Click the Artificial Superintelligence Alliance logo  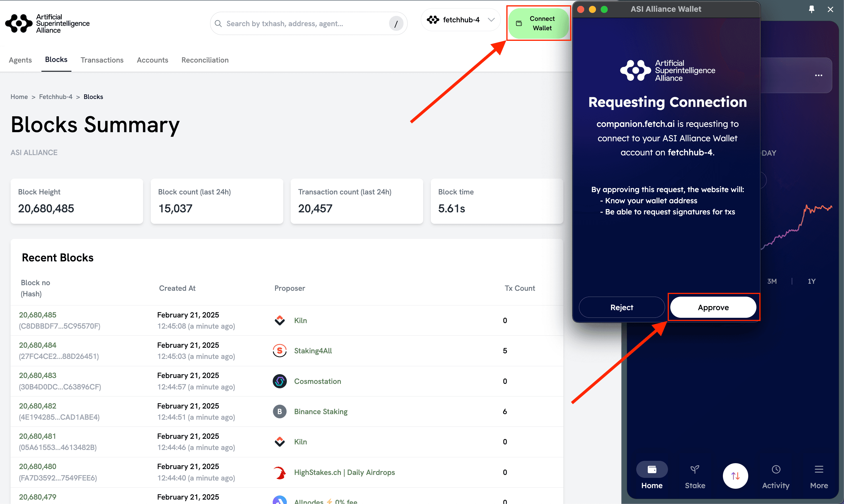[x=48, y=23]
